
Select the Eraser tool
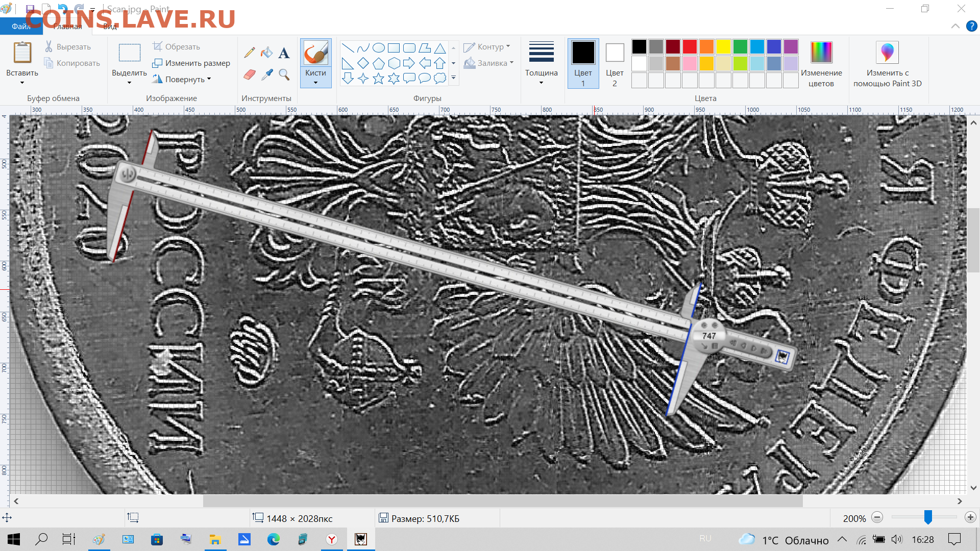(x=250, y=74)
